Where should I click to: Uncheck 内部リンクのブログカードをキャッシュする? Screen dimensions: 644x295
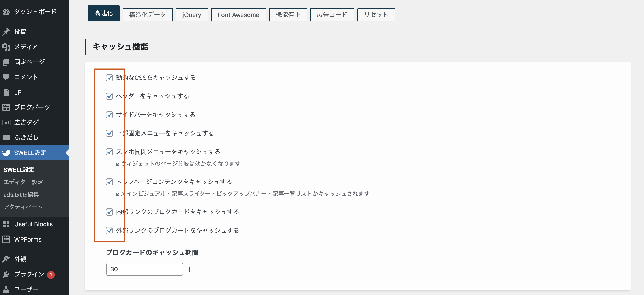click(x=109, y=212)
